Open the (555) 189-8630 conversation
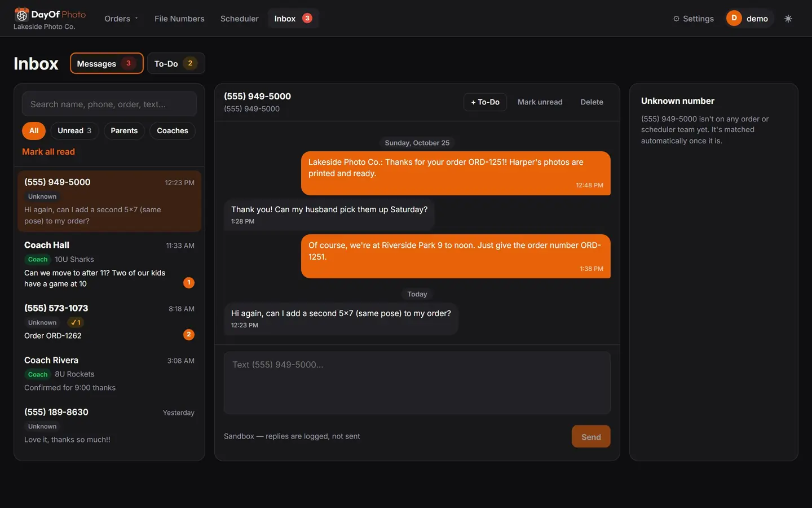812x508 pixels. [x=109, y=426]
